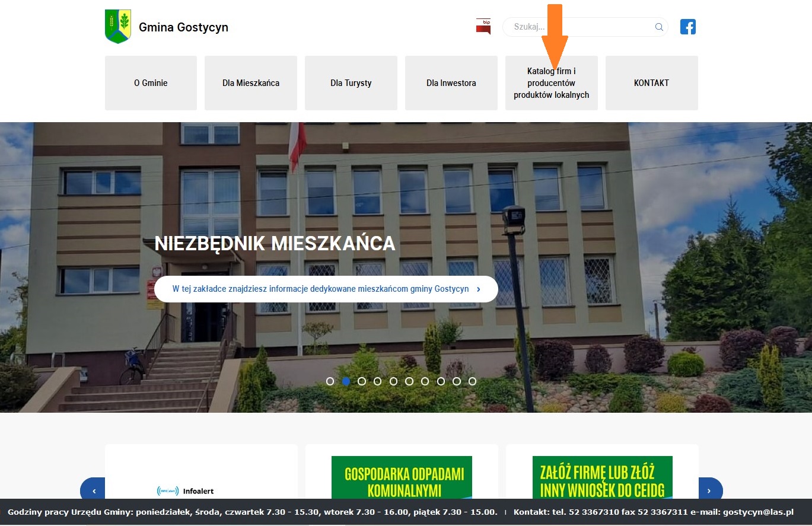Click the NIEZBĘDNIK MIESZKAŃCA banner heading
The width and height of the screenshot is (812, 526).
tap(275, 243)
